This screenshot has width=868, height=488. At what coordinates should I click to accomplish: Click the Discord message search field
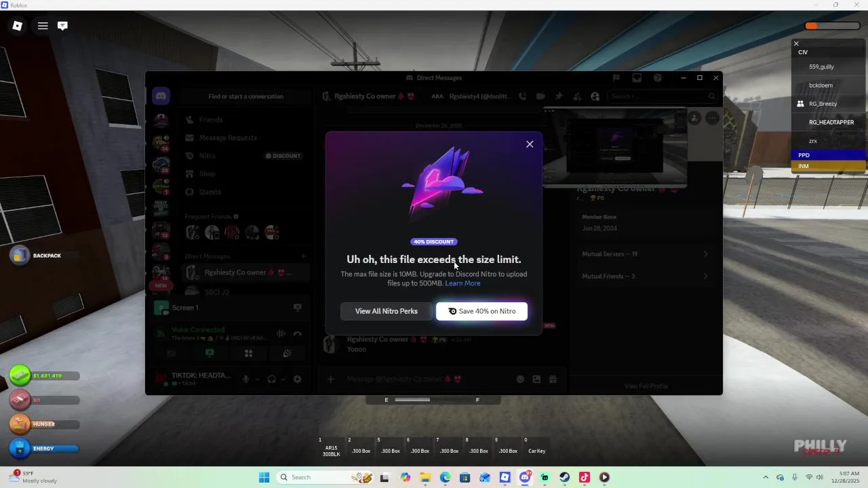tap(662, 96)
